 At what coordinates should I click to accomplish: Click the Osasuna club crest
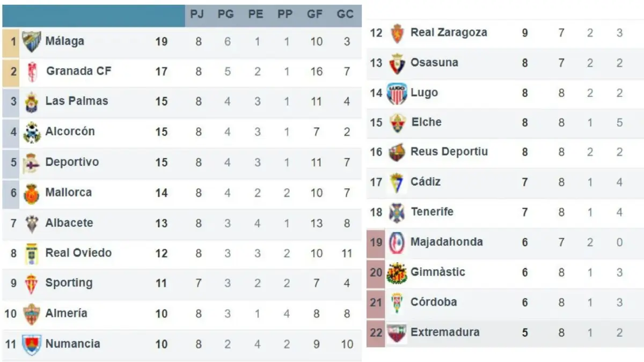point(397,63)
